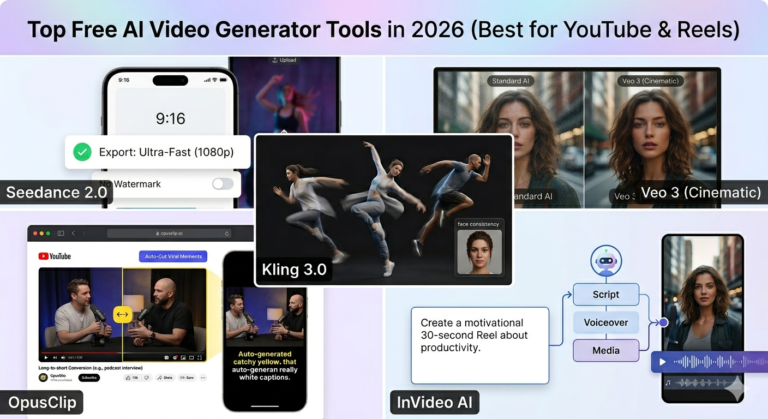Screen dimensions: 768x419
Task: Play the purple voiceover audio track
Action: [x=662, y=362]
